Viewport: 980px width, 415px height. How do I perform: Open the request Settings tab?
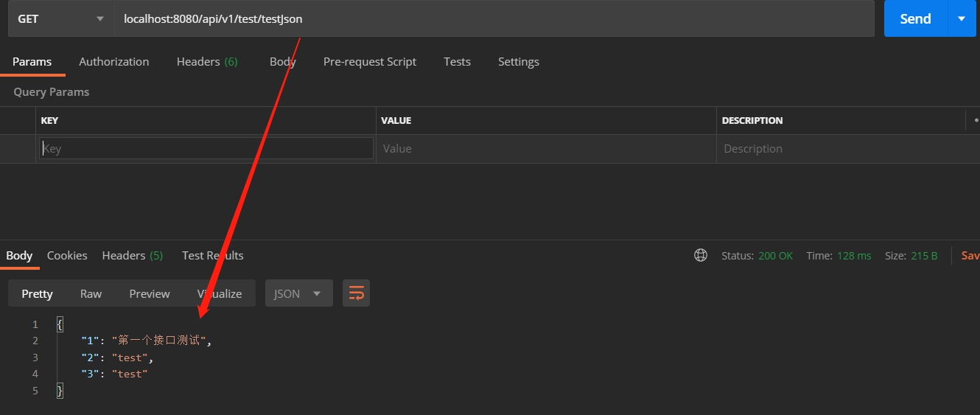pos(519,62)
